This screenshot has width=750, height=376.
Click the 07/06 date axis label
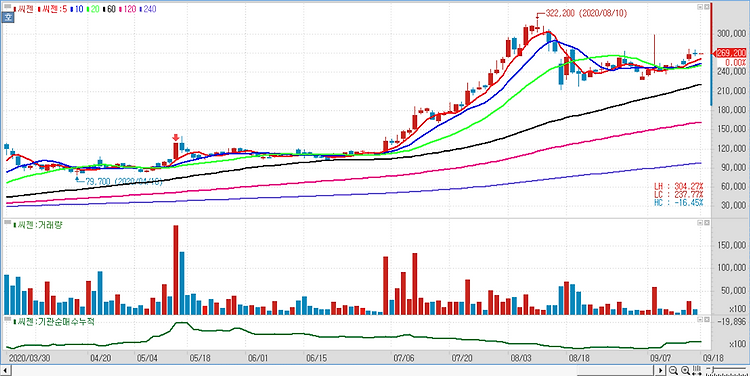coord(403,358)
